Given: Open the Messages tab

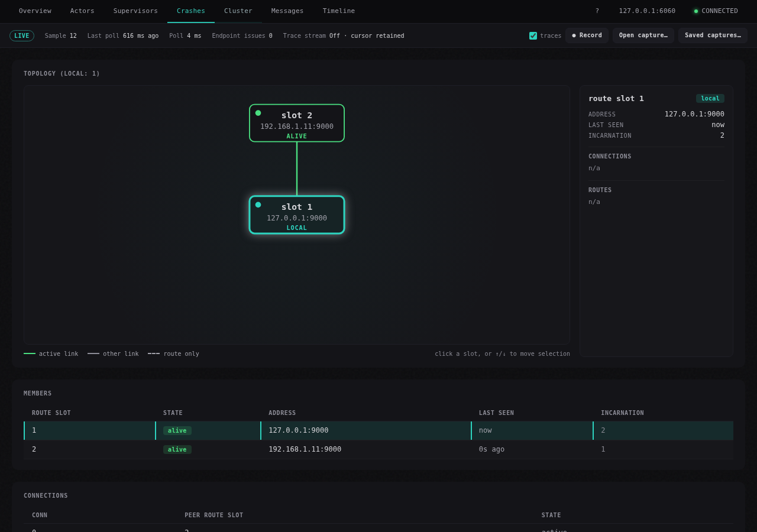Looking at the screenshot, I should point(287,11).
